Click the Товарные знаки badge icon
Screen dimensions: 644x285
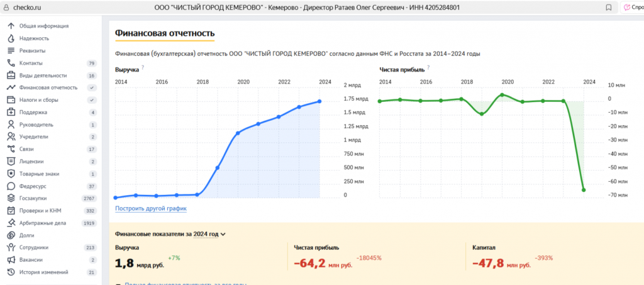tap(11, 174)
